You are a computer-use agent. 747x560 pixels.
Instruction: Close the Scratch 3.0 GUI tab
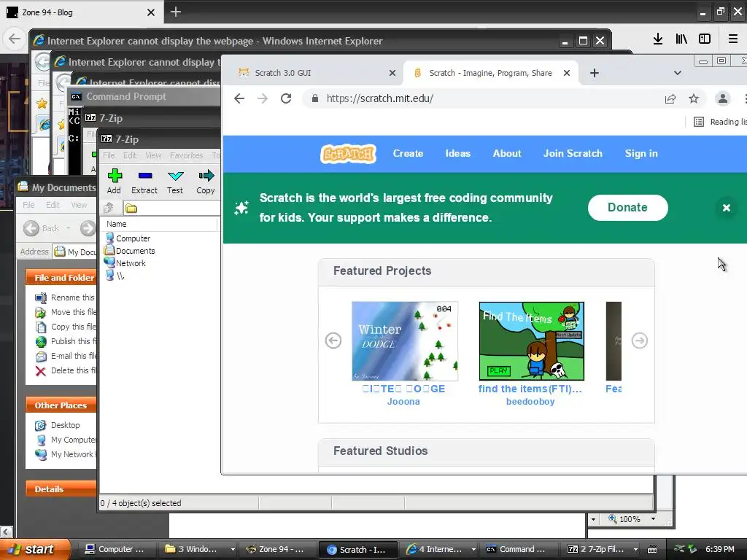pyautogui.click(x=392, y=73)
